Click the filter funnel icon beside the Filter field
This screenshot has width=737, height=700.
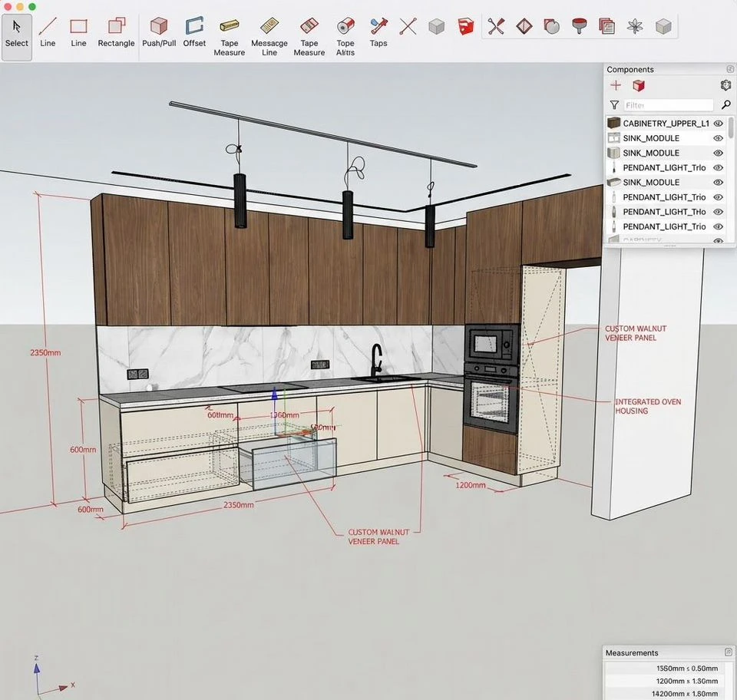click(614, 104)
